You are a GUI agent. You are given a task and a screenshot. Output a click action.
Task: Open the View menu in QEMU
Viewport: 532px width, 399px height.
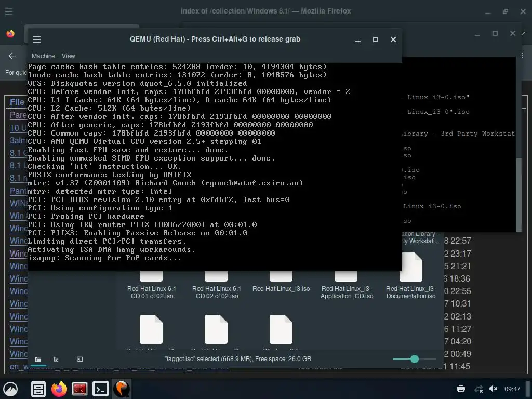68,56
